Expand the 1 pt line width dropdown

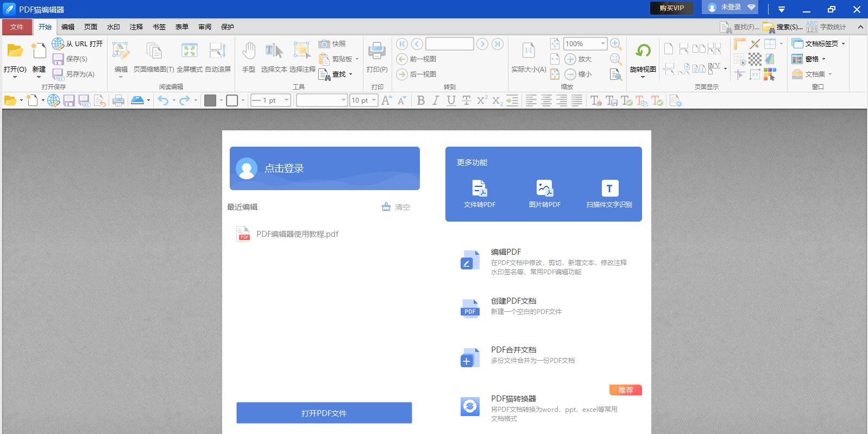286,100
